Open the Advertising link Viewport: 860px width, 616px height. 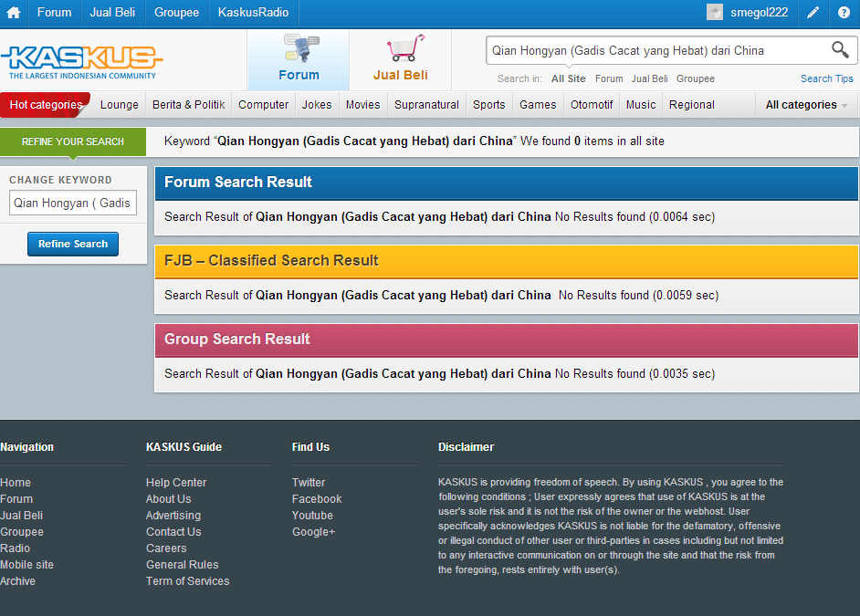click(173, 516)
